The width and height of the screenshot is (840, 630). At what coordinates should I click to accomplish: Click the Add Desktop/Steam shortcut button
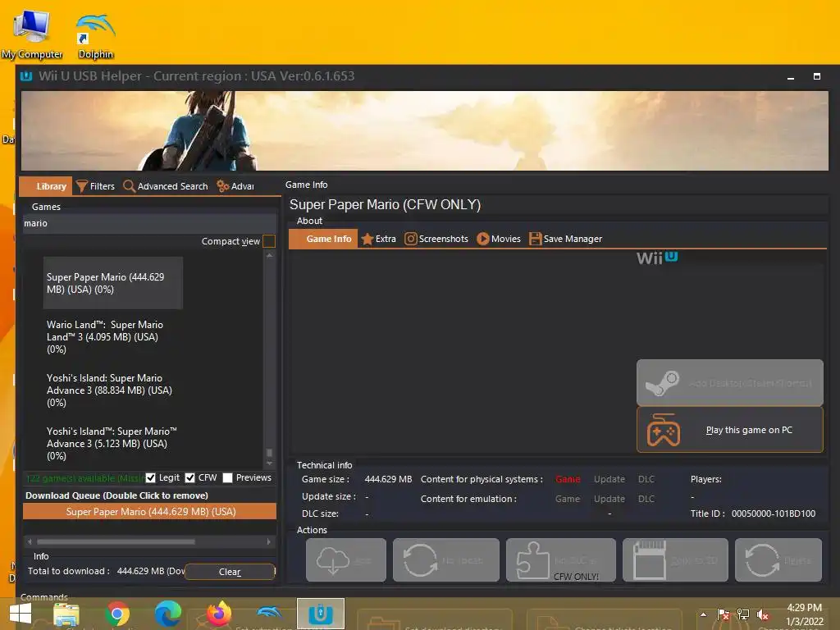pyautogui.click(x=729, y=382)
